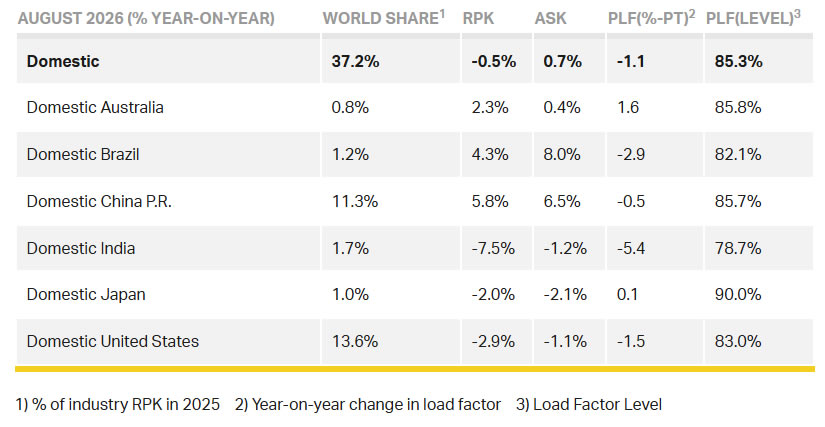Select the Domestic Japan row label
This screenshot has width=825, height=427.
[86, 294]
